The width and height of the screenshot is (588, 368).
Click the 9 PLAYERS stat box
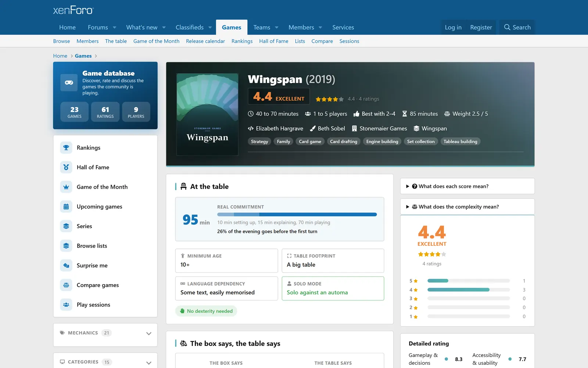[136, 112]
